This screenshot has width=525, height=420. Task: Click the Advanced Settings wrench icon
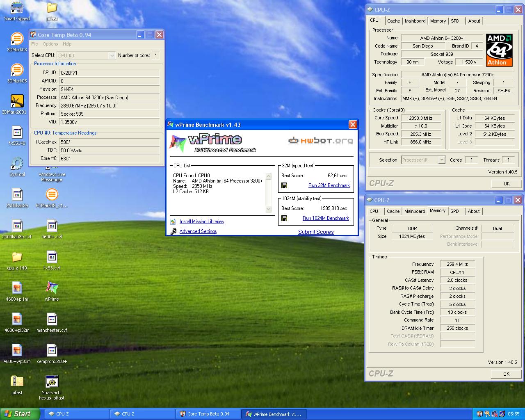(x=173, y=231)
